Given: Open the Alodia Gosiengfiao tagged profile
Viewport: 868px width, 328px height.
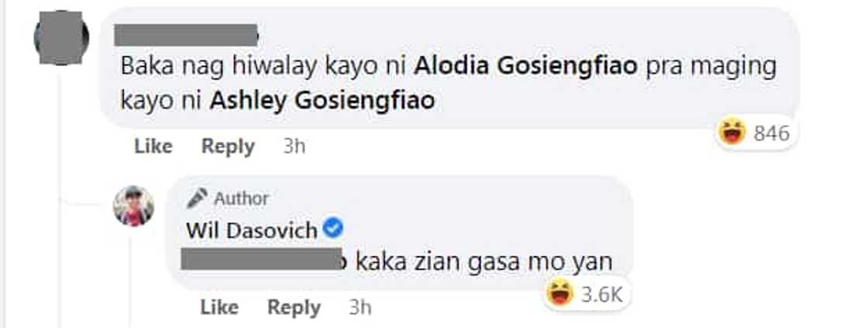Looking at the screenshot, I should tap(526, 67).
